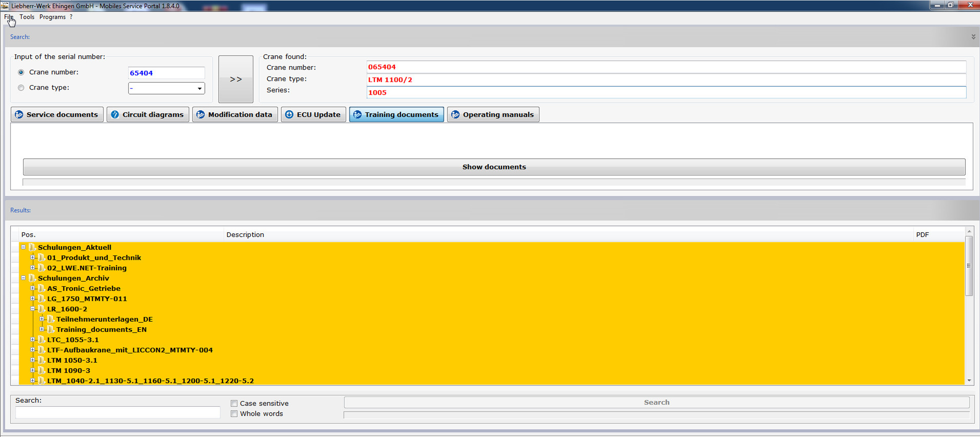Open the Crane type dropdown
This screenshot has width=980, height=437.
pyautogui.click(x=199, y=88)
